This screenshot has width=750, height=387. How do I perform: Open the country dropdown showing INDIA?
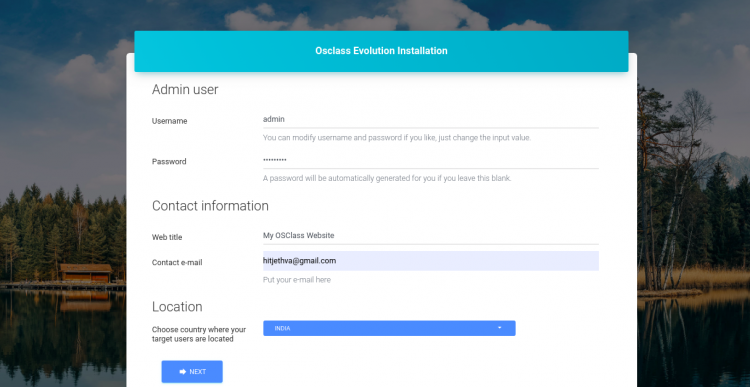[389, 328]
